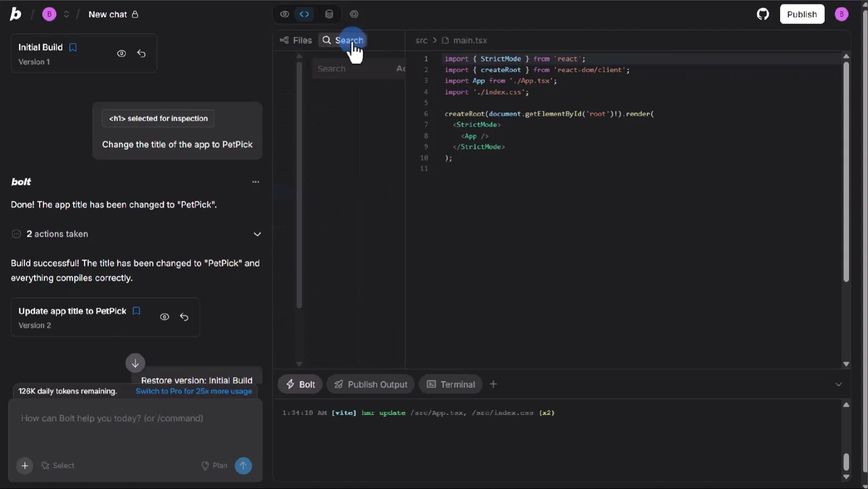Click the lock icon next to New chat
Screen dimensions: 868x489
(135, 14)
